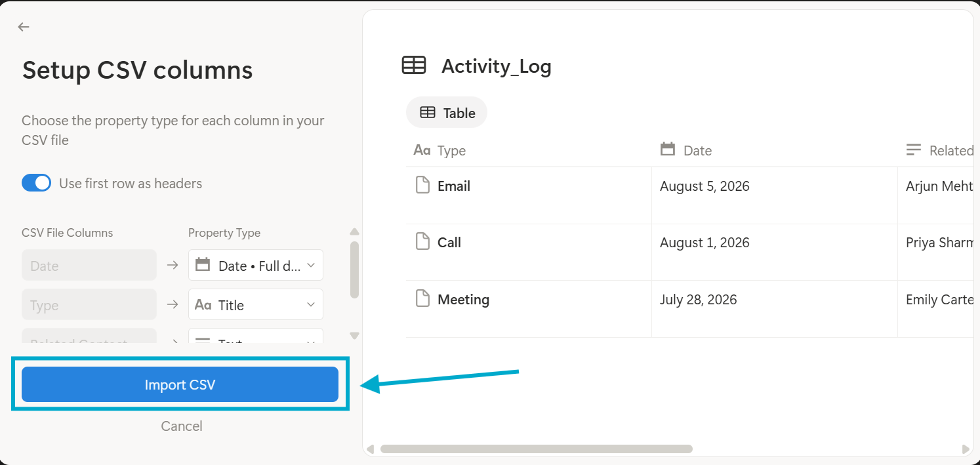Click calendar icon in Date column header
980x465 pixels.
668,150
